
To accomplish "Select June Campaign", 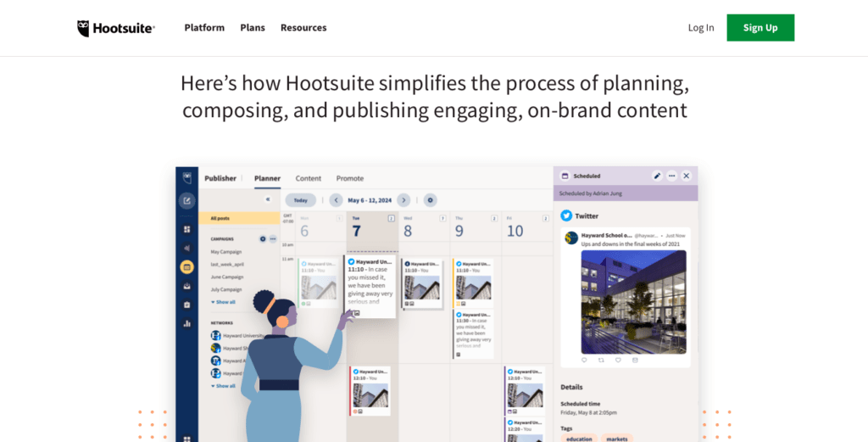I will point(226,277).
